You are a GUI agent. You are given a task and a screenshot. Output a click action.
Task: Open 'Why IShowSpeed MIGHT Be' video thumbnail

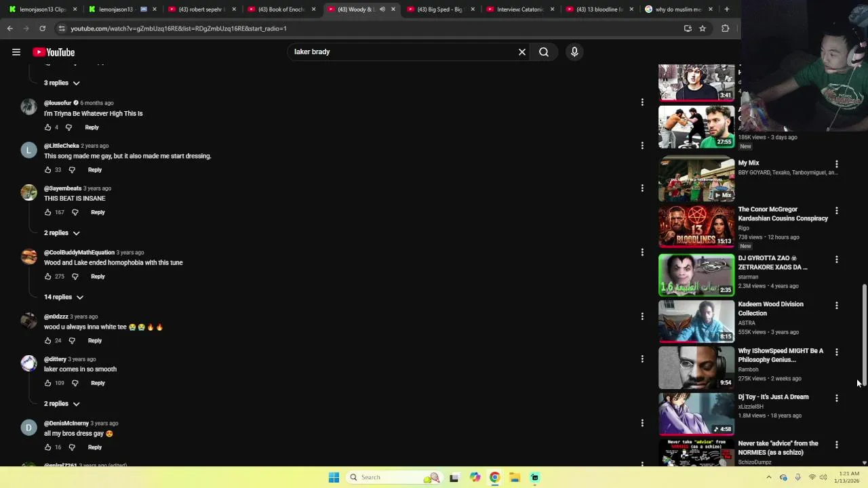pyautogui.click(x=696, y=368)
